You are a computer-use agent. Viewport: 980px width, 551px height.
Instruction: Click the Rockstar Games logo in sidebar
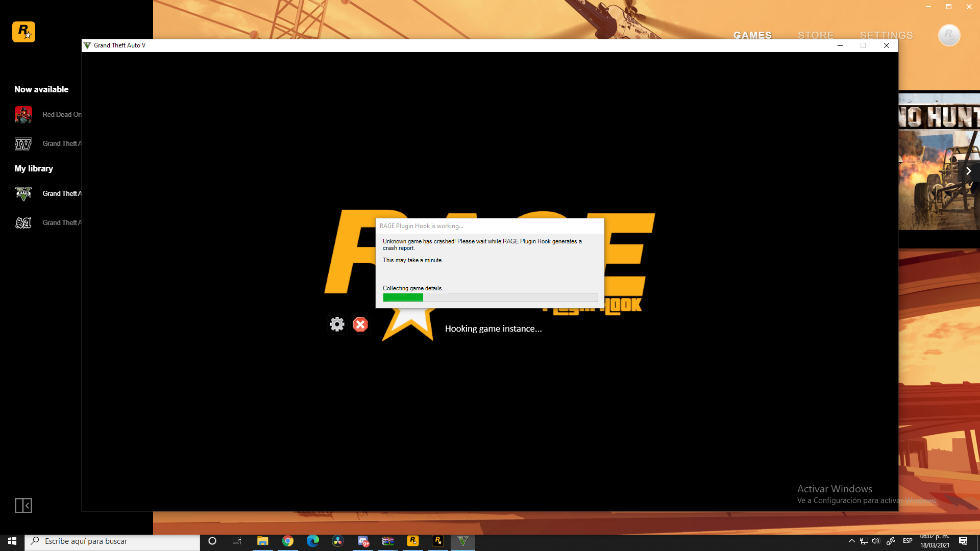pyautogui.click(x=23, y=32)
